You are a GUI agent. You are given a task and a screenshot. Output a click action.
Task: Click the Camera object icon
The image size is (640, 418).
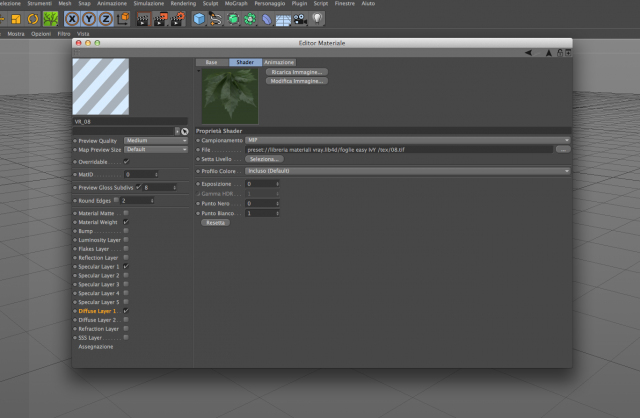tap(300, 19)
